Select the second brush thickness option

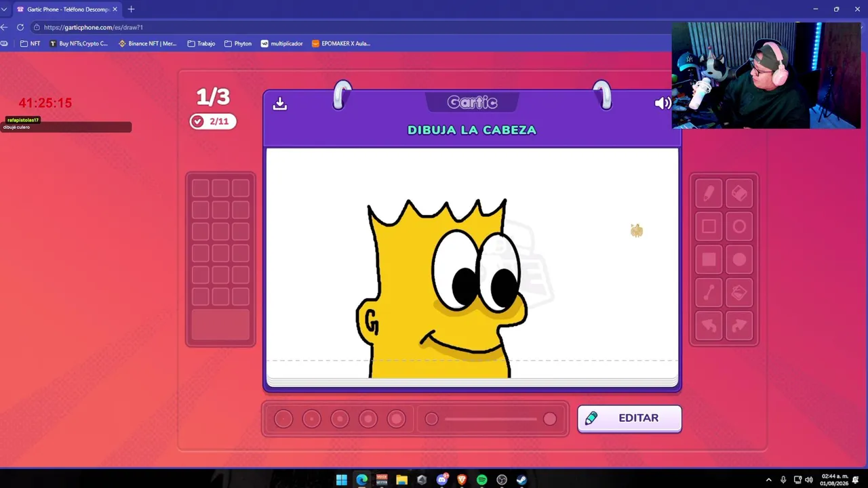[312, 419]
